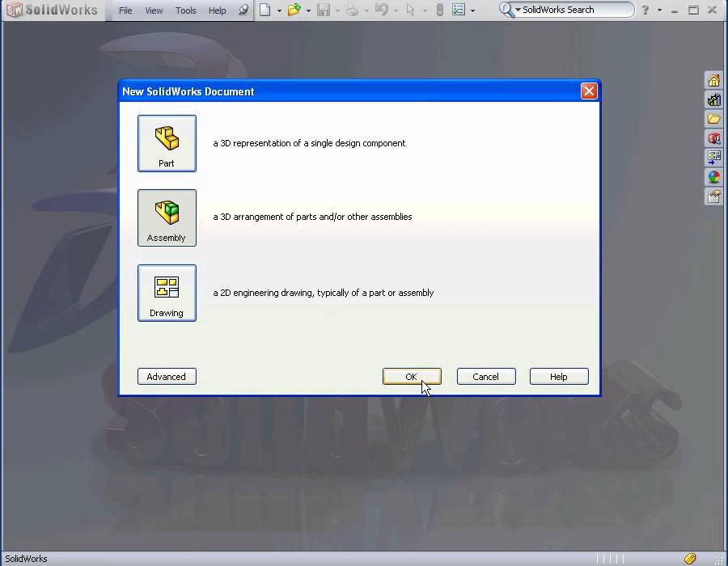Minimize the SolidWorks main window

(x=674, y=10)
